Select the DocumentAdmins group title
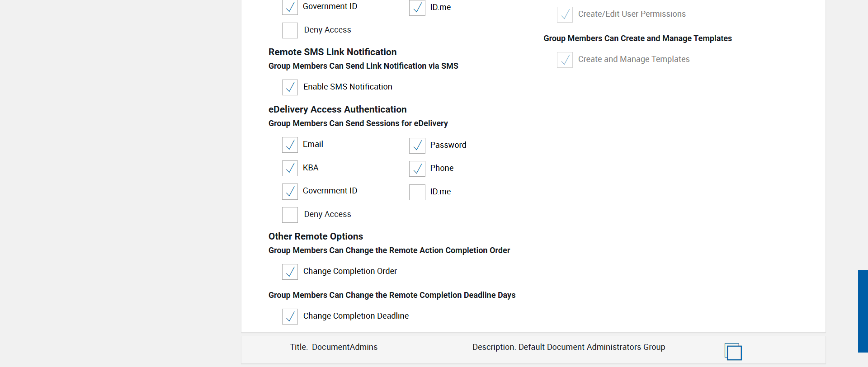Image resolution: width=868 pixels, height=367 pixels. (x=344, y=347)
